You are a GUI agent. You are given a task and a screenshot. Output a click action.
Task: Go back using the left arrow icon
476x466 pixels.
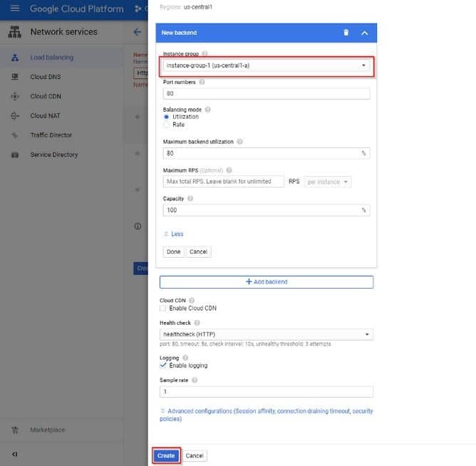[x=138, y=32]
